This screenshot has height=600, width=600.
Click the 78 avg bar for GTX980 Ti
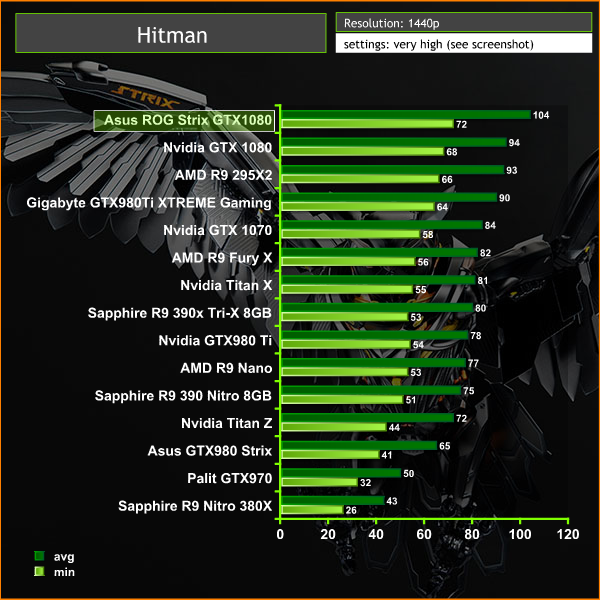375,335
